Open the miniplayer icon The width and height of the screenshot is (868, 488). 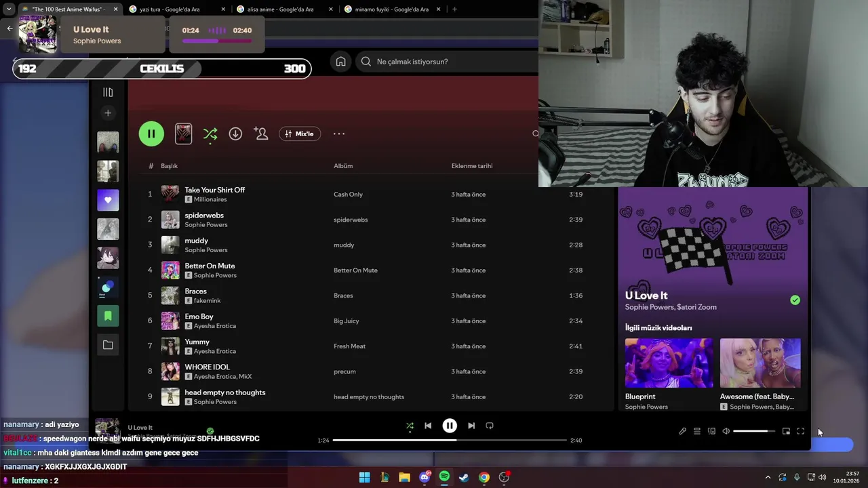pos(786,431)
